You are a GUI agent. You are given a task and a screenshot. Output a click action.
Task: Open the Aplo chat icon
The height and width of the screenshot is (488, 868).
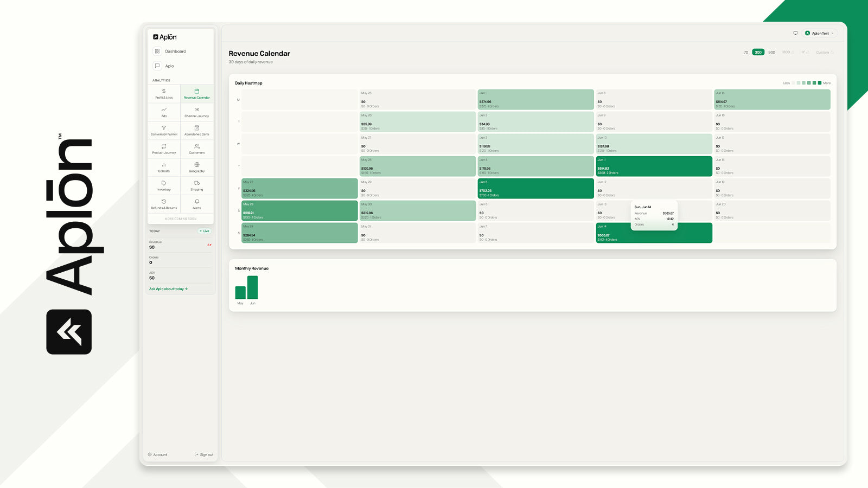point(157,66)
